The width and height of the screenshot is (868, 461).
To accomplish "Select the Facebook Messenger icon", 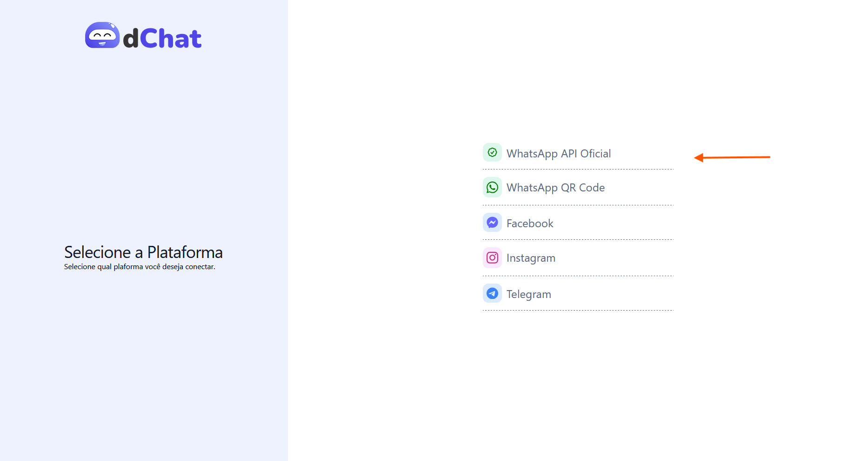I will coord(492,223).
